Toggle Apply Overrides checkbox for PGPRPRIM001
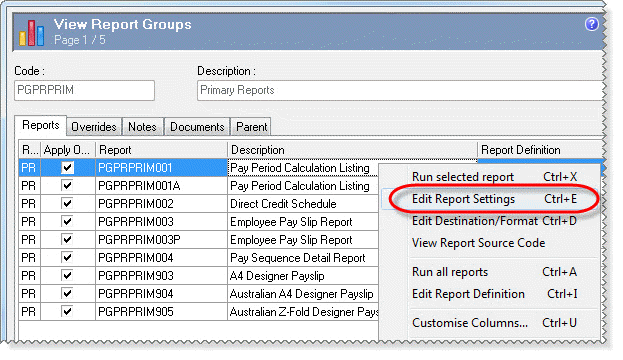Screen dimensions: 623x360 click(x=68, y=168)
